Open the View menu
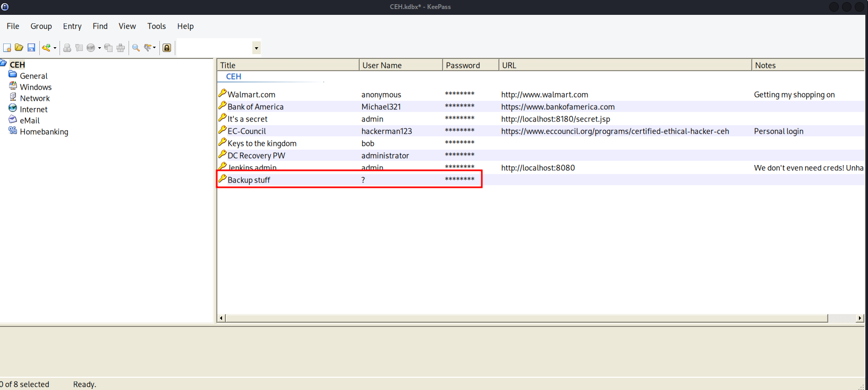 pyautogui.click(x=127, y=26)
